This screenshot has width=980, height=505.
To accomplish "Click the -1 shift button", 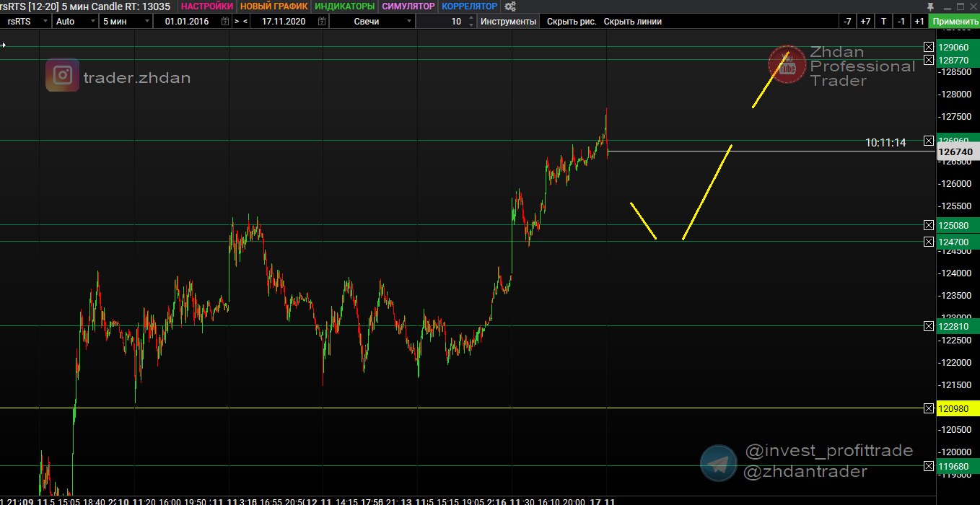I will 901,22.
